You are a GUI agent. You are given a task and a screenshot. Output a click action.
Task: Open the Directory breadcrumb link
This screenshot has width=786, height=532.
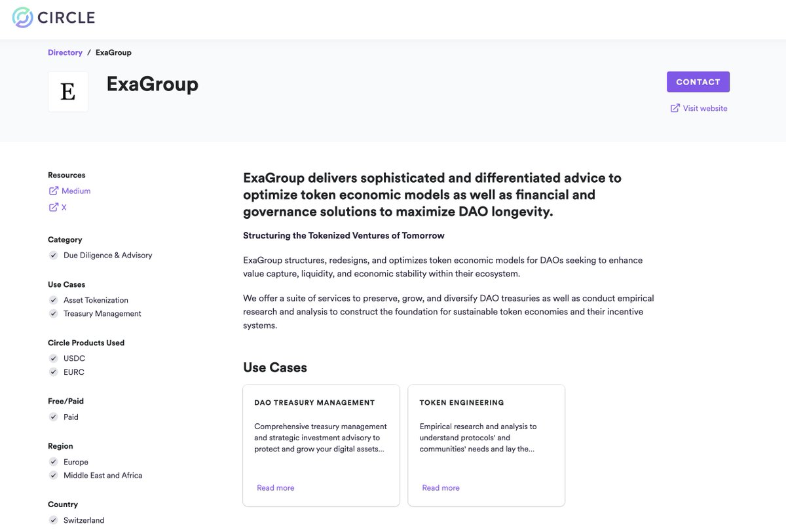[65, 52]
